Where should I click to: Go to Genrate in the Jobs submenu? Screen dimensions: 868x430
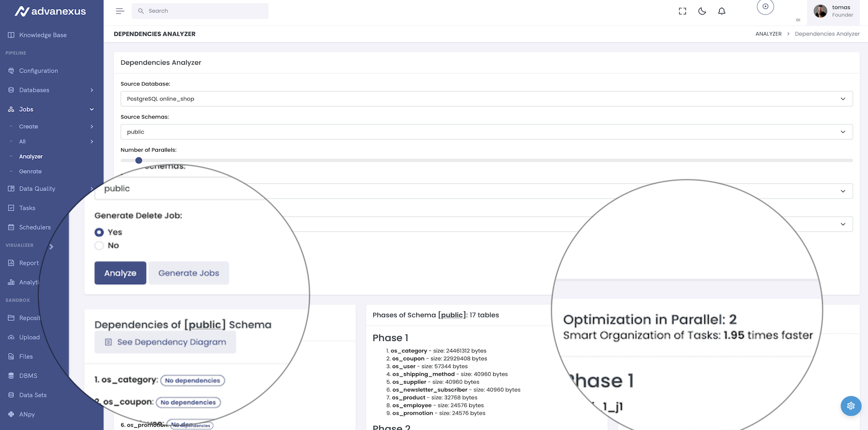pyautogui.click(x=30, y=171)
